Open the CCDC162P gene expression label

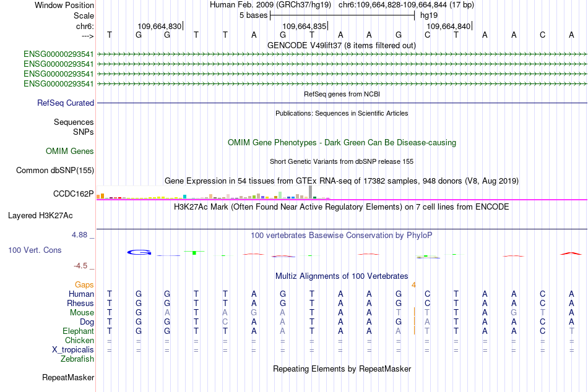click(x=74, y=194)
